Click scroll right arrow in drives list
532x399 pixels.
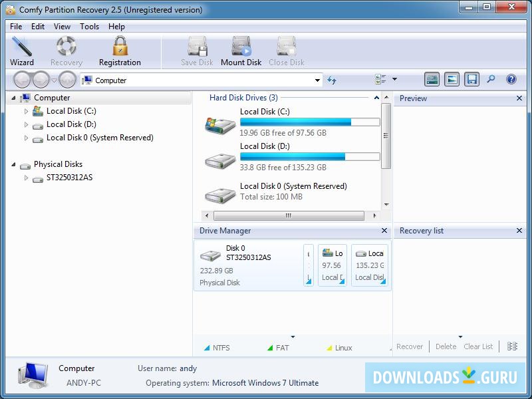pos(374,215)
